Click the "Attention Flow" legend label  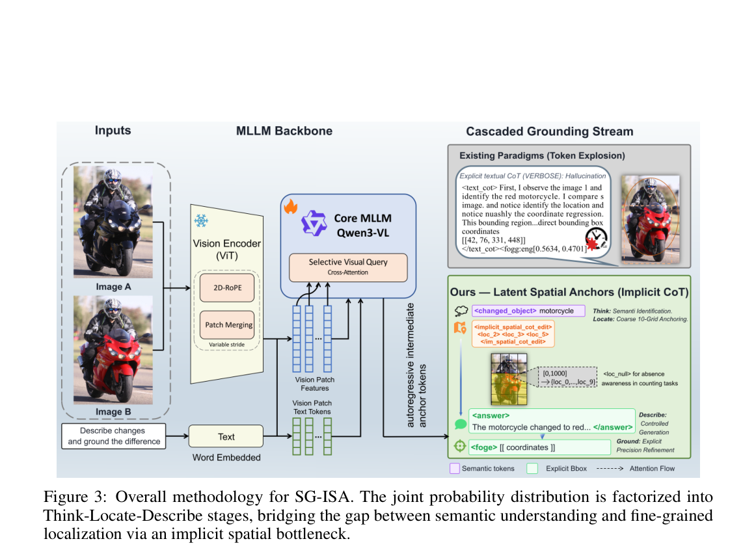click(652, 469)
